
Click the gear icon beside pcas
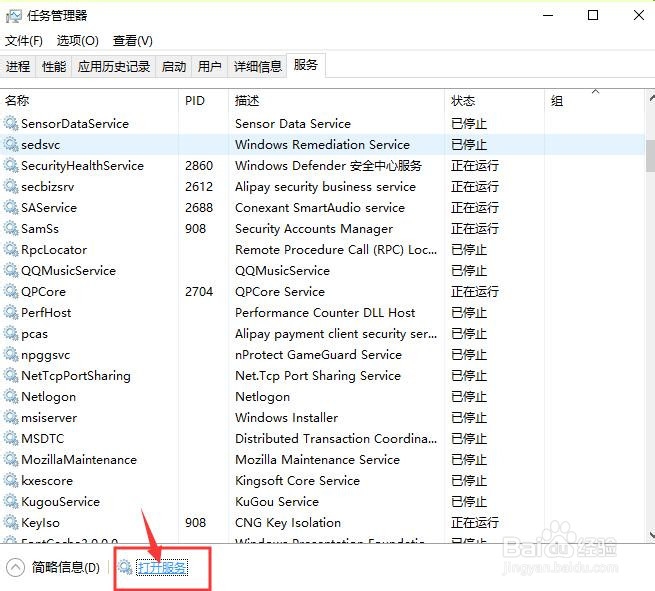(11, 333)
